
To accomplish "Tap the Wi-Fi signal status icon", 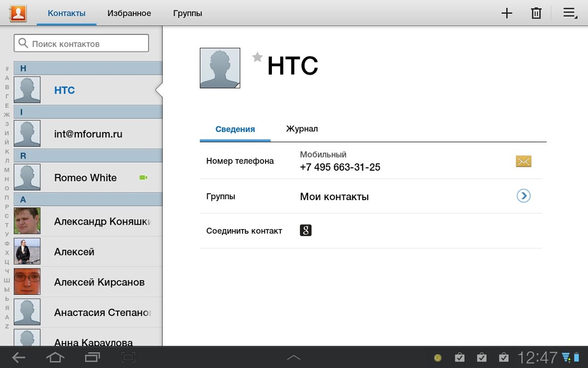I will tap(567, 357).
